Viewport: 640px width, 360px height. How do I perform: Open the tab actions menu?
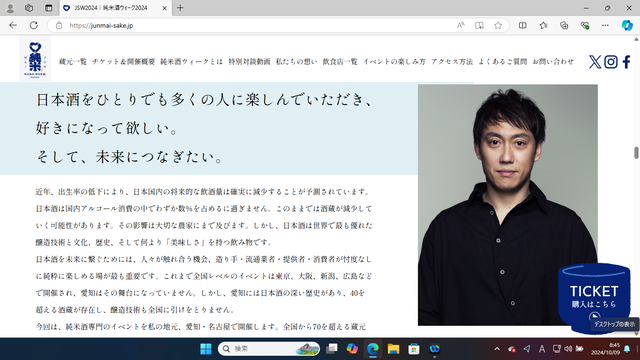pyautogui.click(x=49, y=8)
